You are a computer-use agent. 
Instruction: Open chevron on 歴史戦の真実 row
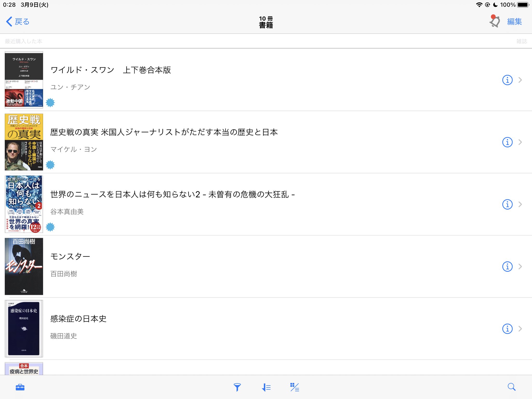520,142
